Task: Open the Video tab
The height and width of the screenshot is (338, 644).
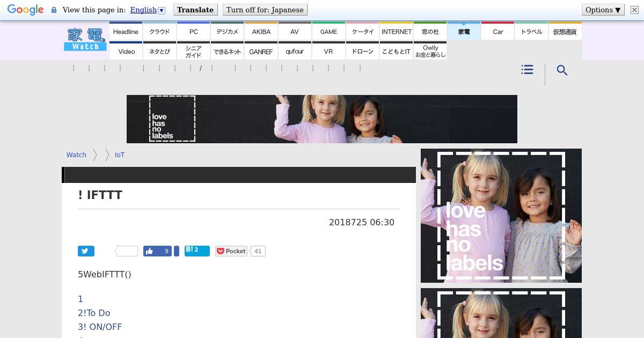Action: point(126,51)
